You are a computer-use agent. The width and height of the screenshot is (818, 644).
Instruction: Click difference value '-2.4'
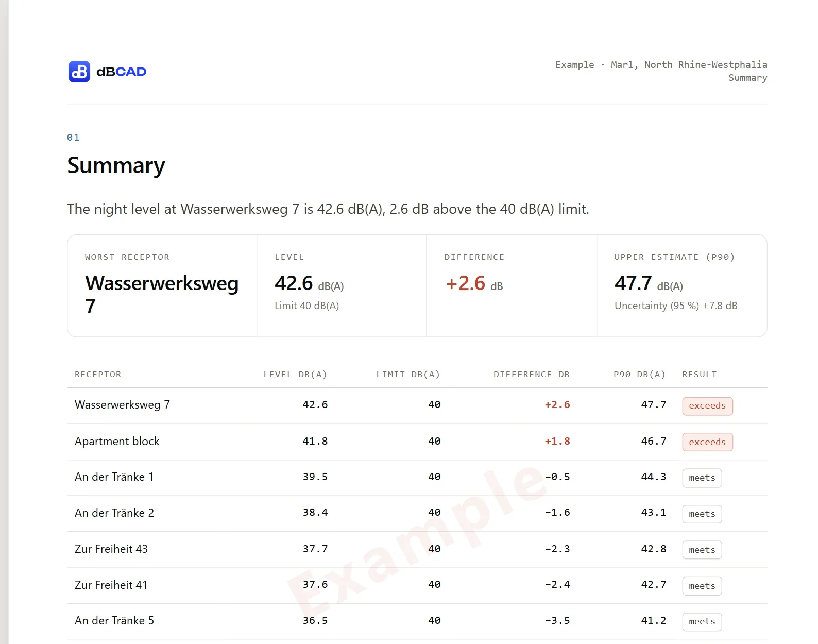coord(557,585)
